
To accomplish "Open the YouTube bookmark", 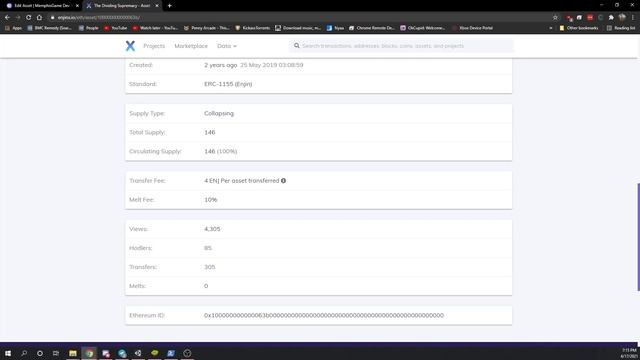I will (x=116, y=28).
